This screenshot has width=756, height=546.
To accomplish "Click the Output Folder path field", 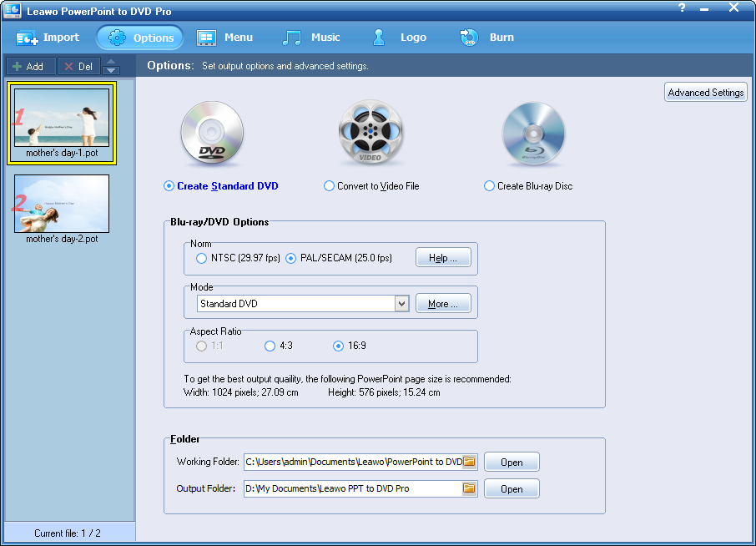I will coord(354,488).
